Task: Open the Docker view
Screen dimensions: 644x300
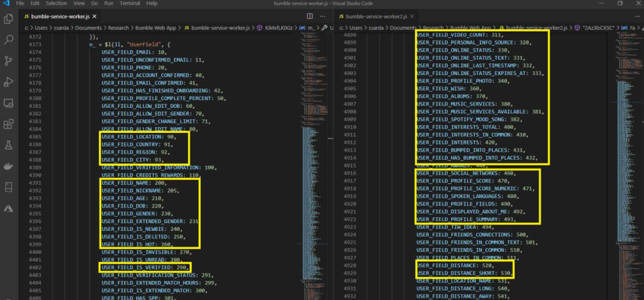Action: tap(8, 166)
